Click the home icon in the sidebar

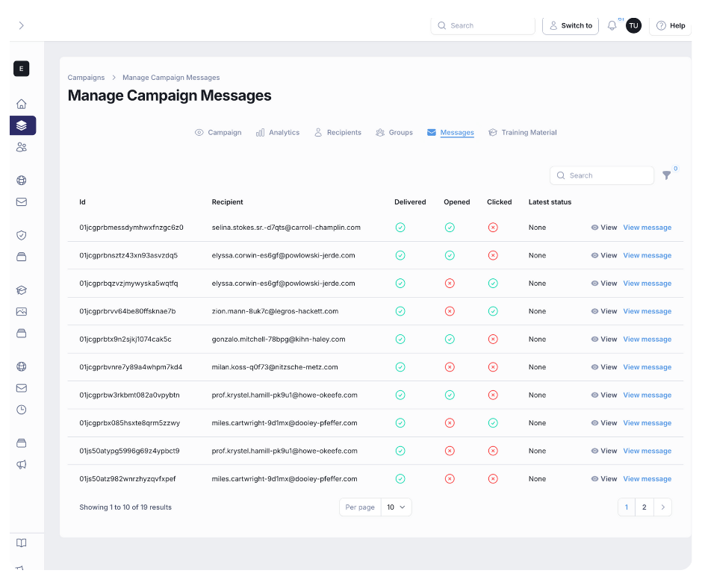[x=22, y=104]
